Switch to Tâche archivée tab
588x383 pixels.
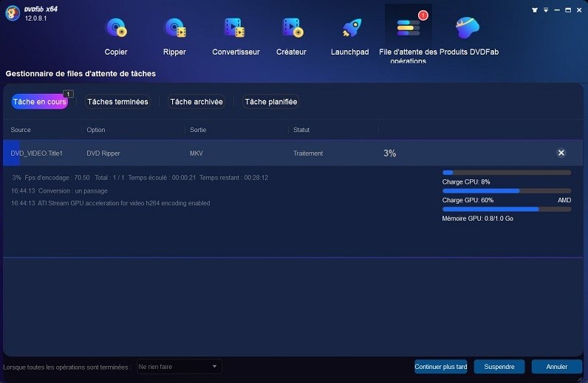[x=196, y=102]
